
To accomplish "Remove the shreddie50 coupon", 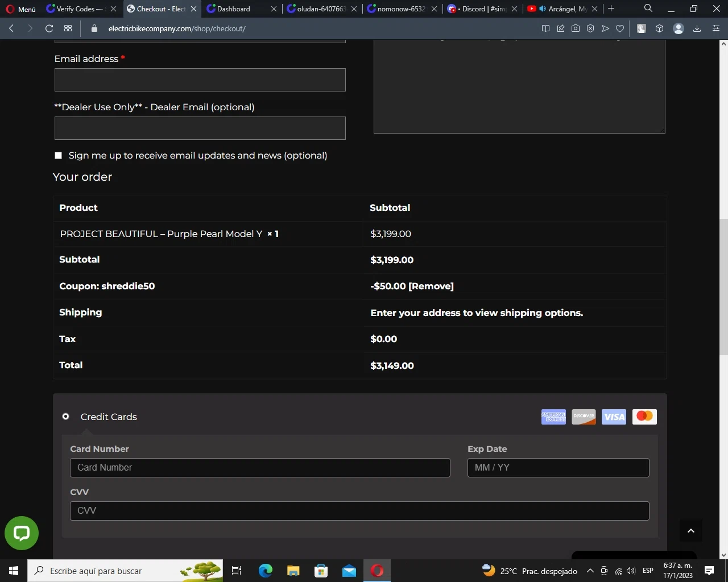I will [x=431, y=286].
